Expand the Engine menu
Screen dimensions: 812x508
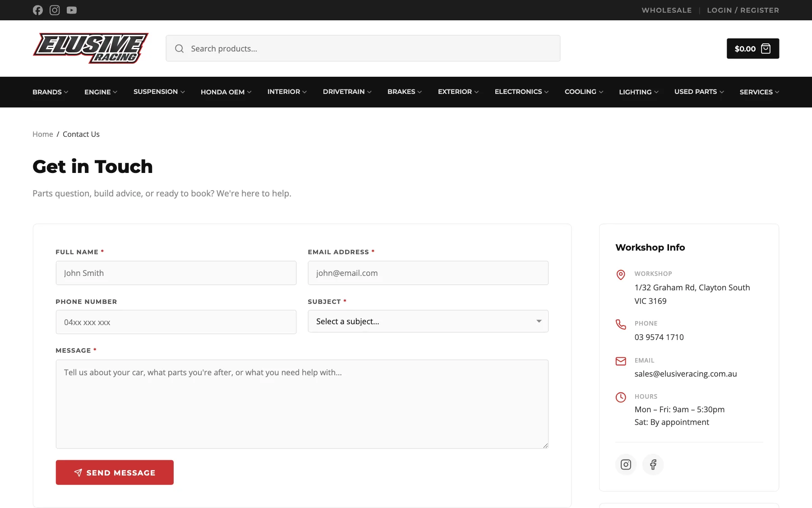pyautogui.click(x=101, y=92)
